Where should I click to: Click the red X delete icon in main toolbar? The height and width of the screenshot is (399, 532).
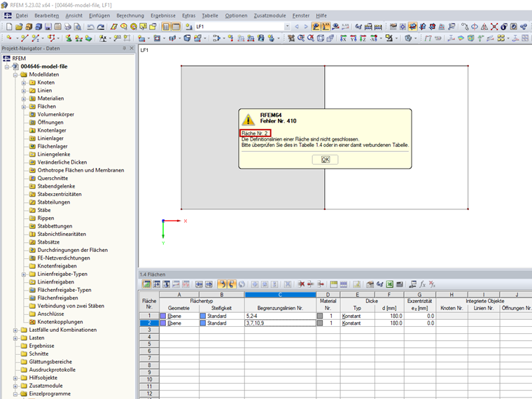(x=494, y=27)
